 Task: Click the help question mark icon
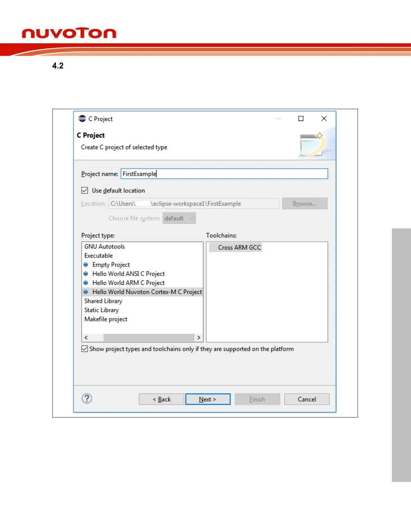point(87,399)
